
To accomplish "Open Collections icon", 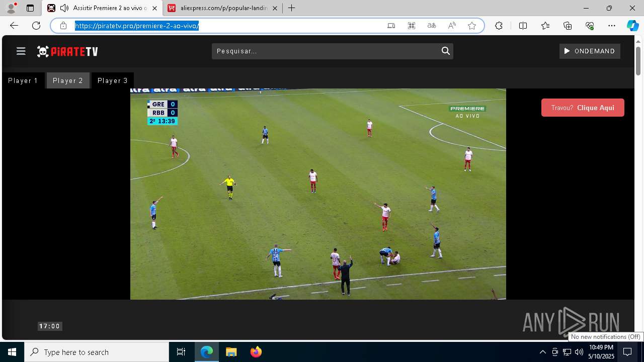I will pyautogui.click(x=568, y=26).
